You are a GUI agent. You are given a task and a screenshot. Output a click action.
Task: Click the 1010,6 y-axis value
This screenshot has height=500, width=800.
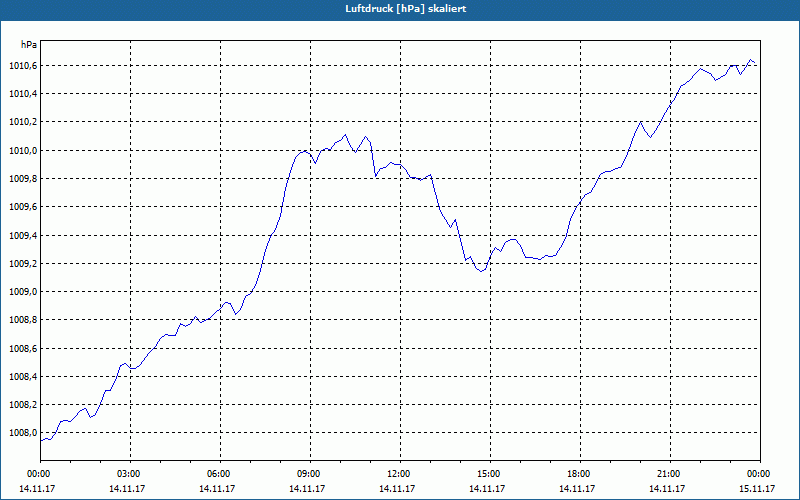(22, 66)
